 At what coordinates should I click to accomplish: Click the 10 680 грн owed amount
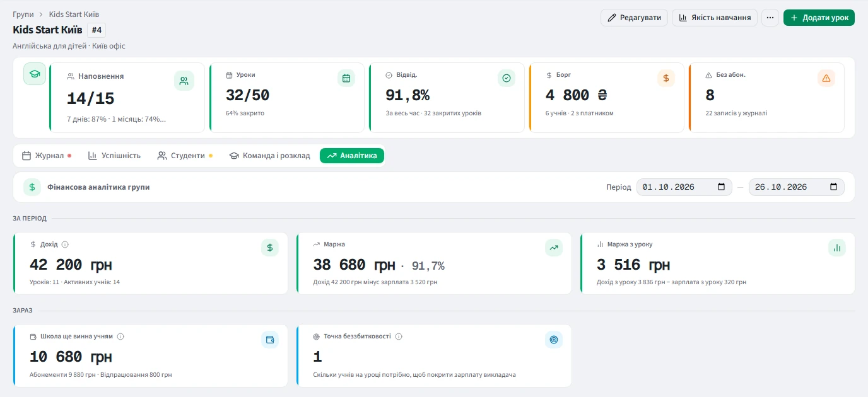pyautogui.click(x=71, y=357)
